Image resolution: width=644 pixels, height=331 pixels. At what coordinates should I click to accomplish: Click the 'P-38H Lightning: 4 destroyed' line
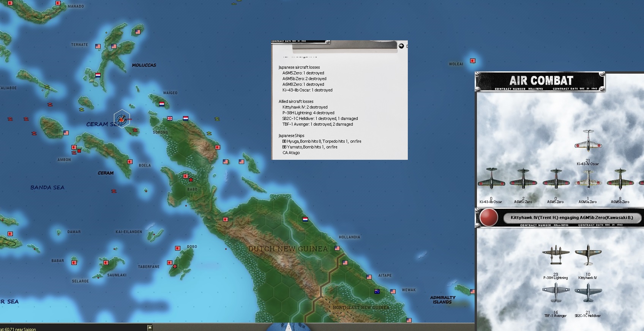click(x=308, y=113)
